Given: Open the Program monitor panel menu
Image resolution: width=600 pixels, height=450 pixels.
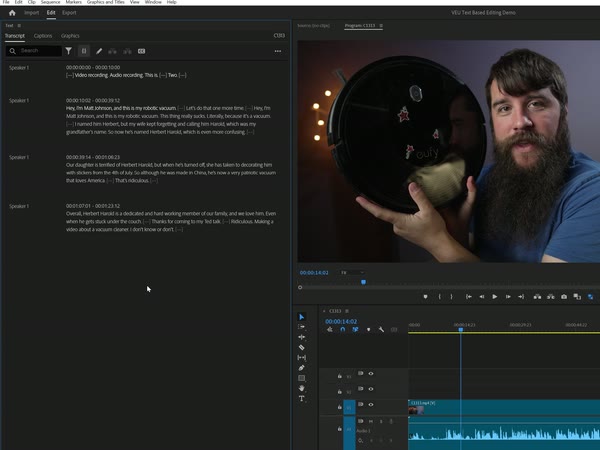Looking at the screenshot, I should tap(381, 26).
